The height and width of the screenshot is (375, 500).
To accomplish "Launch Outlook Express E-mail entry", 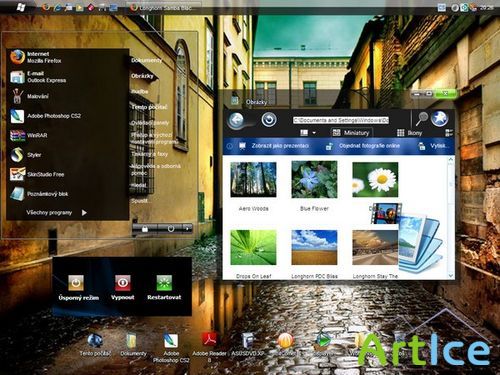I will coord(38,77).
